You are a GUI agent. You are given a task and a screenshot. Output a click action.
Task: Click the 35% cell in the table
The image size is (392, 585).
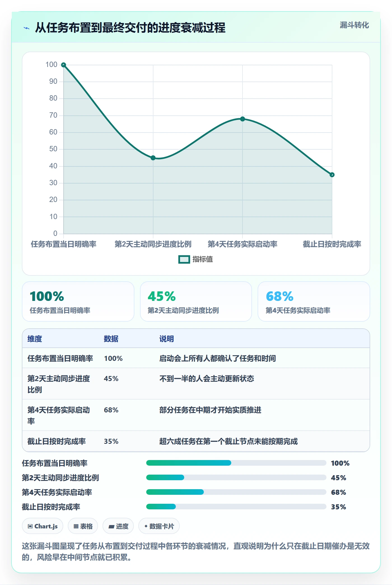click(111, 441)
